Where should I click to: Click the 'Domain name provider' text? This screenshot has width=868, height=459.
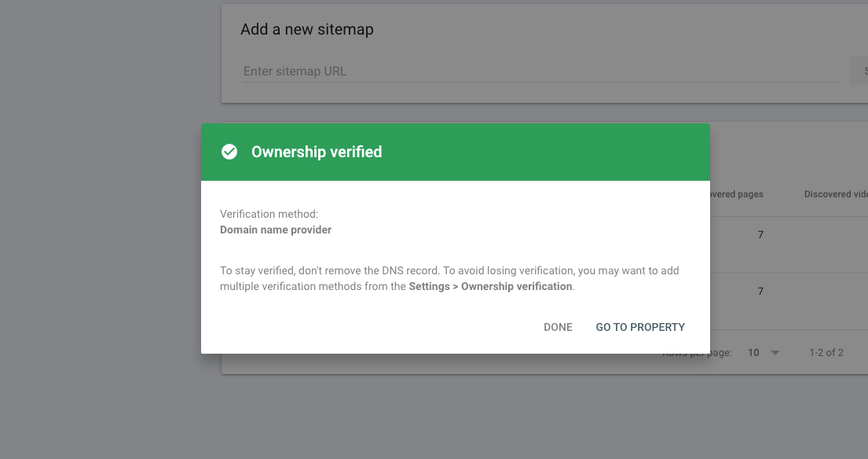coord(276,229)
